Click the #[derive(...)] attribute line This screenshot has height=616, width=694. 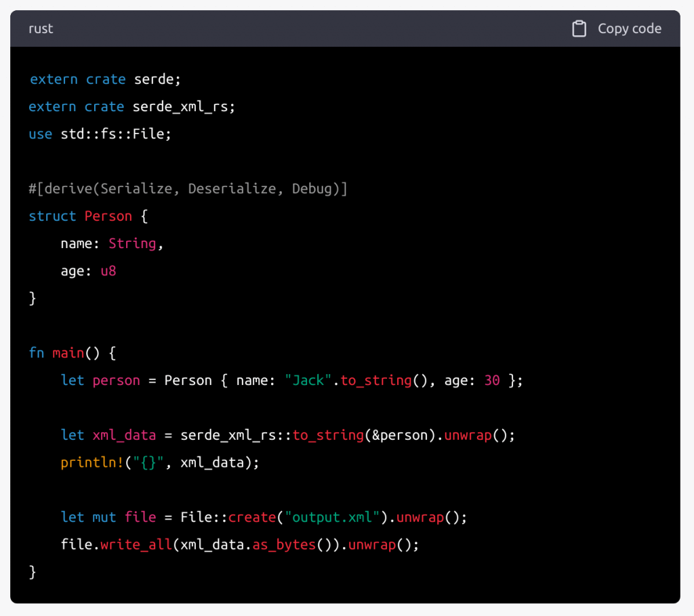[188, 189]
